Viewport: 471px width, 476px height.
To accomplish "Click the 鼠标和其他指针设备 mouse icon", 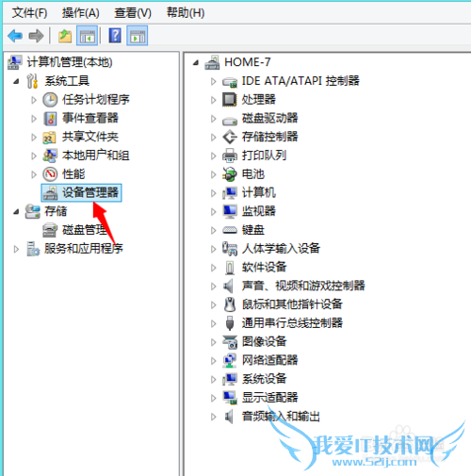I will (x=230, y=304).
